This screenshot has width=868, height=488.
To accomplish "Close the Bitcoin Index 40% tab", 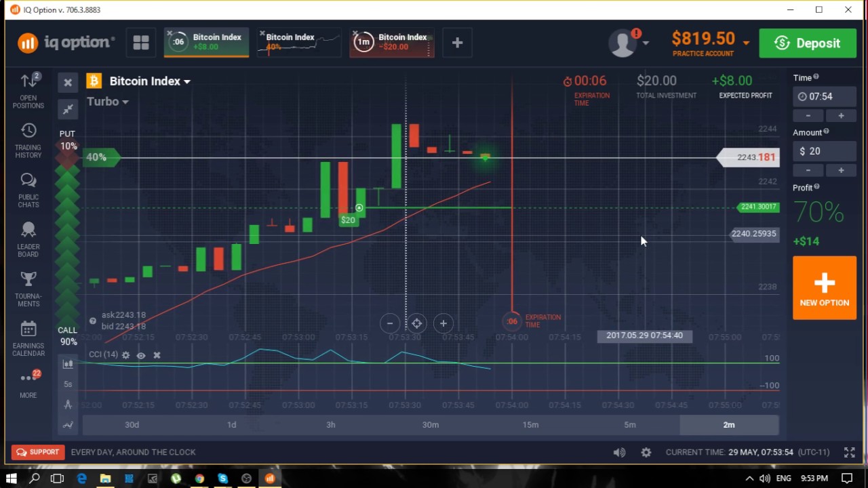I will pyautogui.click(x=262, y=33).
